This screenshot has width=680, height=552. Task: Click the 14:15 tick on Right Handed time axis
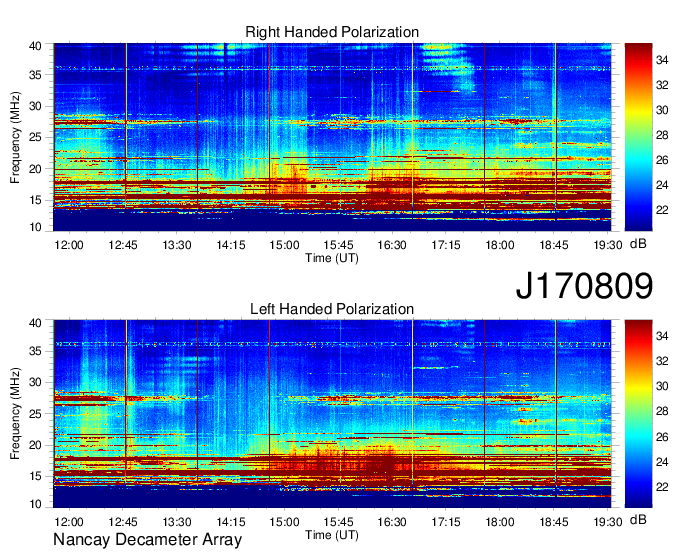(231, 245)
